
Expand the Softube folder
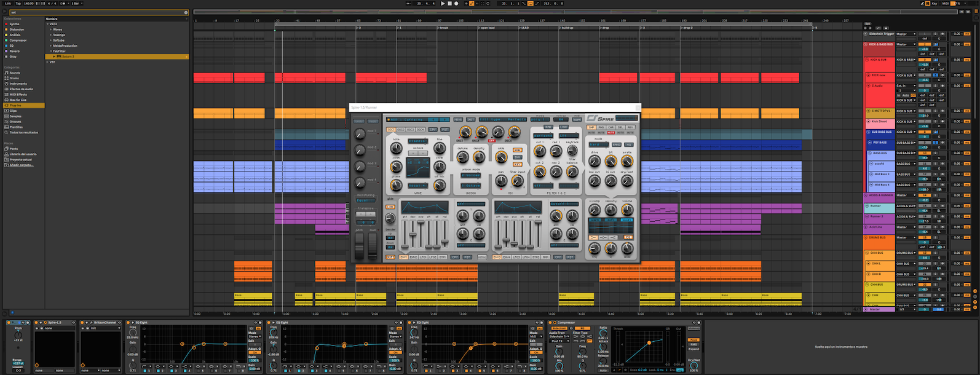pos(50,40)
